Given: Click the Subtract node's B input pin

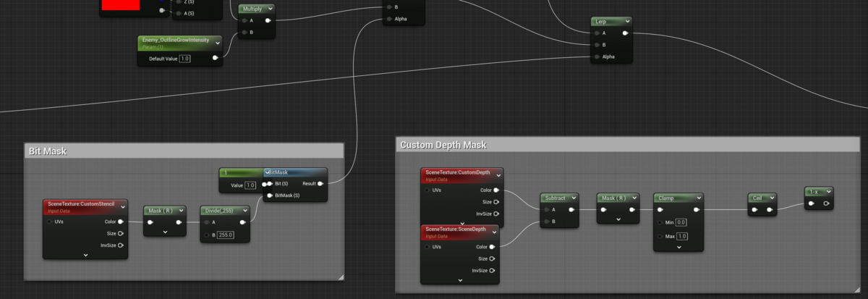Looking at the screenshot, I should click(546, 221).
